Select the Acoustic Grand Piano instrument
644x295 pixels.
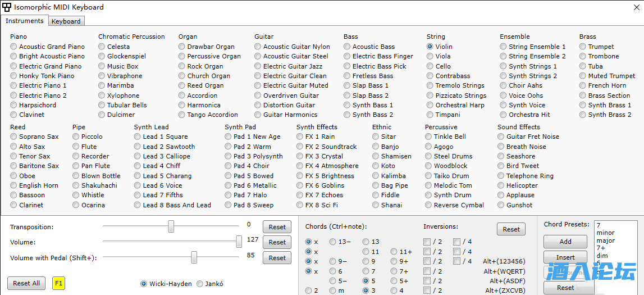pos(14,47)
